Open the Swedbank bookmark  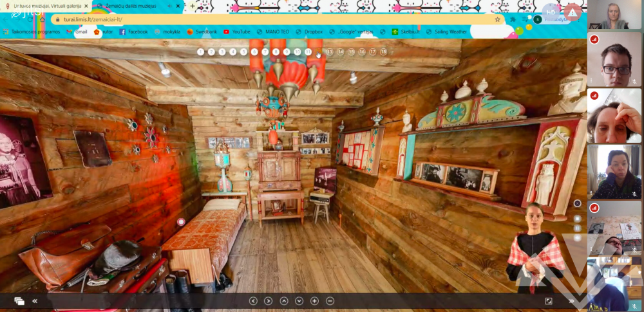click(x=202, y=32)
